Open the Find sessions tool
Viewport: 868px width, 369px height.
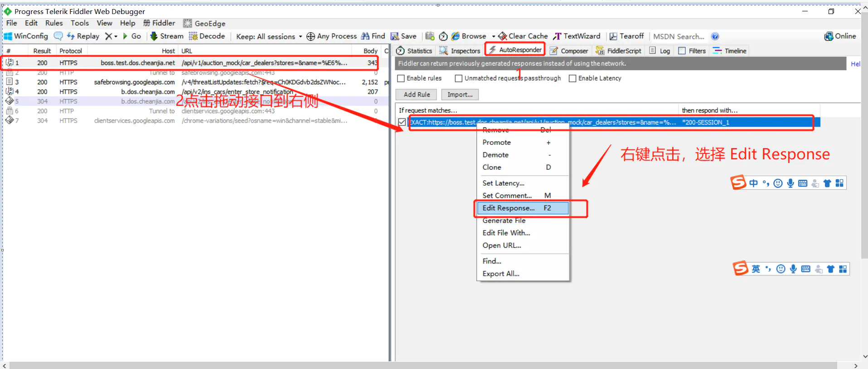[373, 36]
